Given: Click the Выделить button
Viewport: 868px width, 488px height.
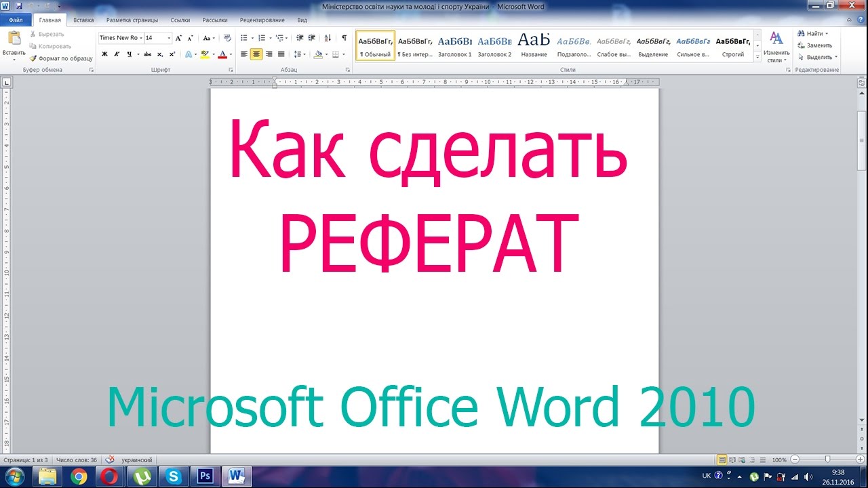Looking at the screenshot, I should [x=817, y=57].
